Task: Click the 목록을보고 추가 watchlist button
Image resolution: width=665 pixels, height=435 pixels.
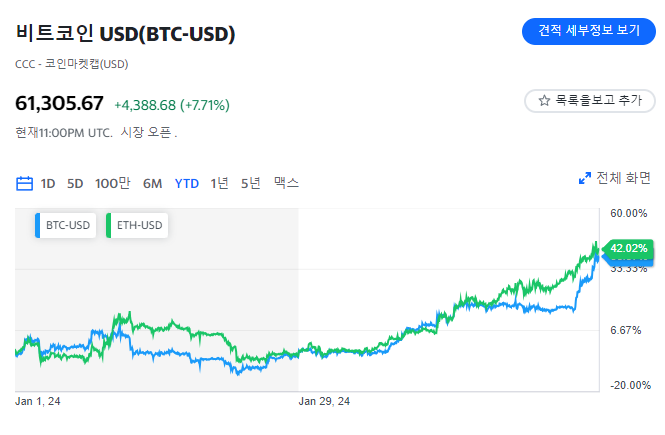Action: (x=590, y=101)
